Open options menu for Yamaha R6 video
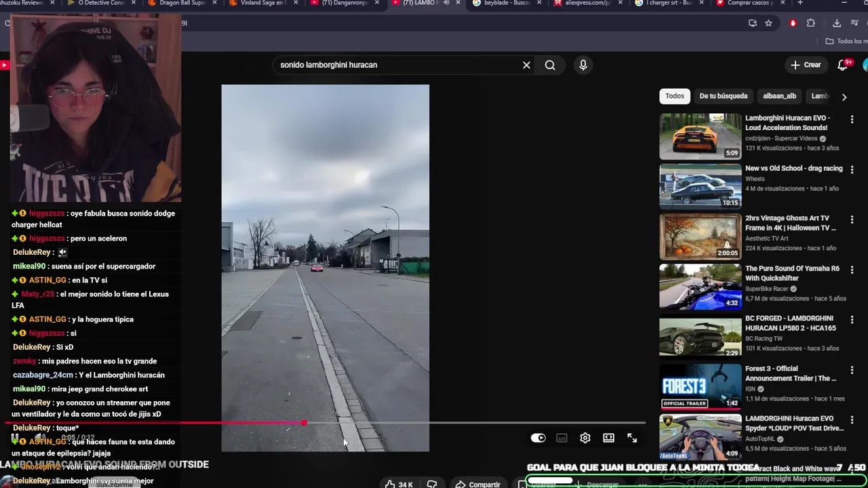The height and width of the screenshot is (488, 868). coord(852,270)
